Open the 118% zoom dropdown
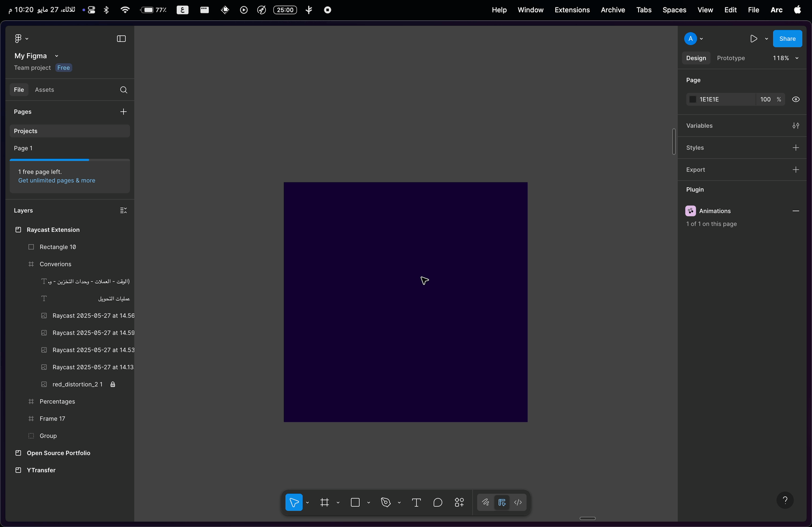Viewport: 812px width, 527px height. [x=785, y=58]
